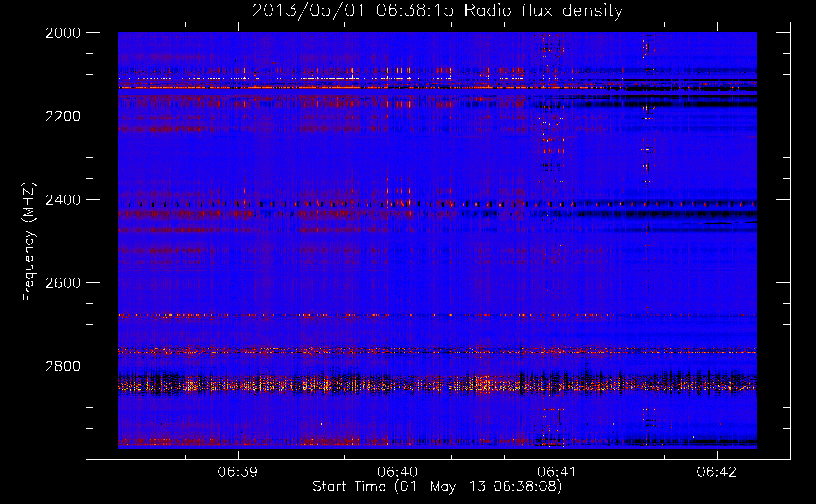Click the "Start Time (01-May-13 06:38:08)" axis label
Screen dimensions: 816x504
pyautogui.click(x=437, y=486)
